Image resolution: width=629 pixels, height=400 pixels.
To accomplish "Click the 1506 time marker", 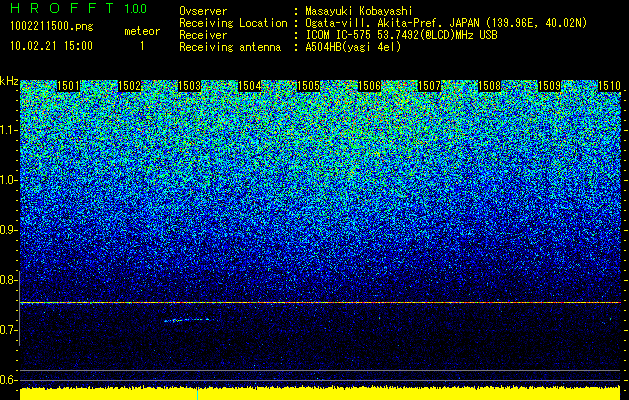I will [369, 86].
